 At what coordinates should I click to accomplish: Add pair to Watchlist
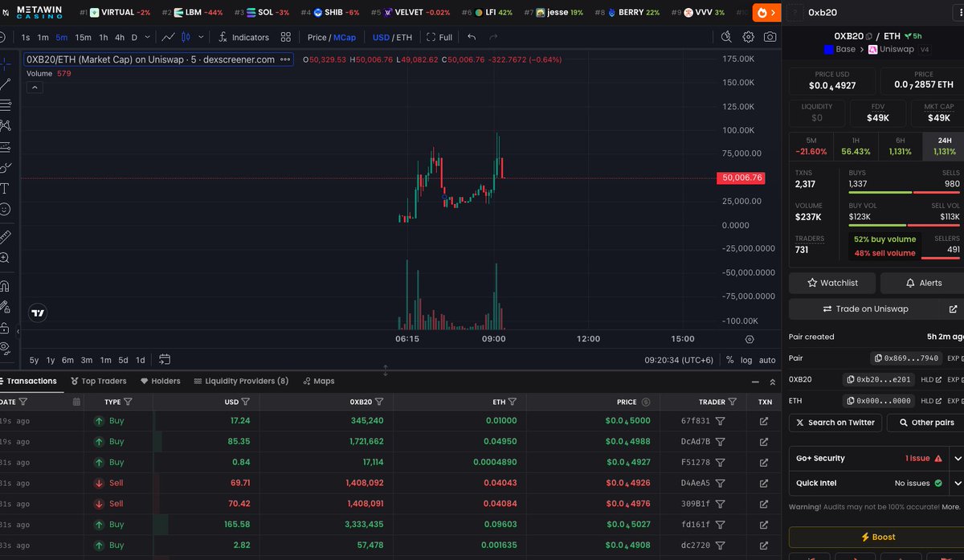pyautogui.click(x=832, y=283)
